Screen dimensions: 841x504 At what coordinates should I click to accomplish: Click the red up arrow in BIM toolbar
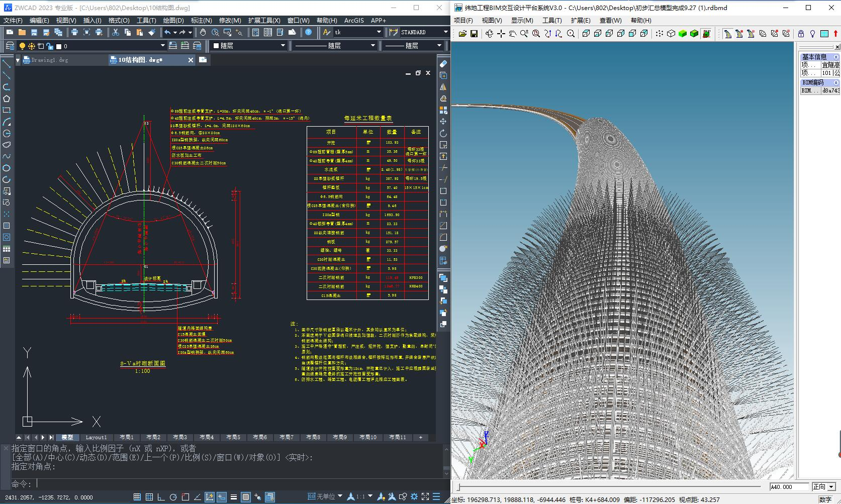point(836,34)
